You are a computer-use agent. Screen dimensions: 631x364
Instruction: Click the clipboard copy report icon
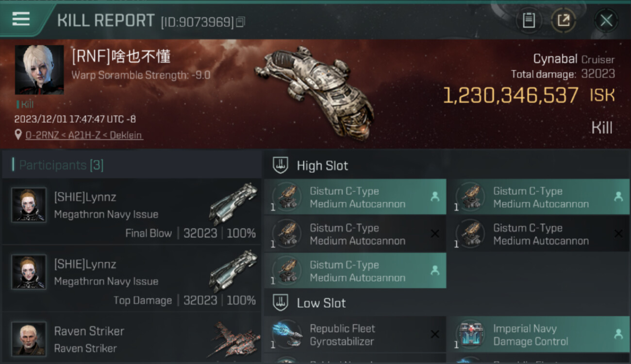tap(529, 20)
